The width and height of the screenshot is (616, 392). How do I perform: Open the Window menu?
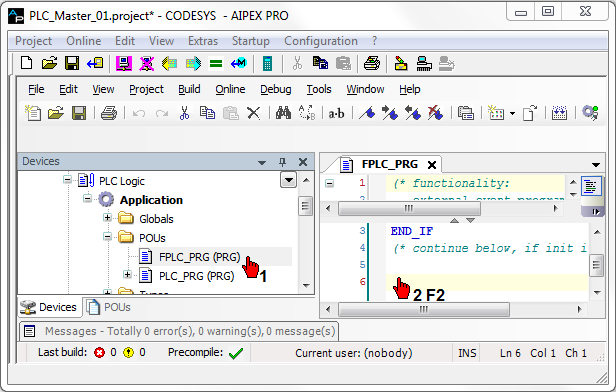365,89
